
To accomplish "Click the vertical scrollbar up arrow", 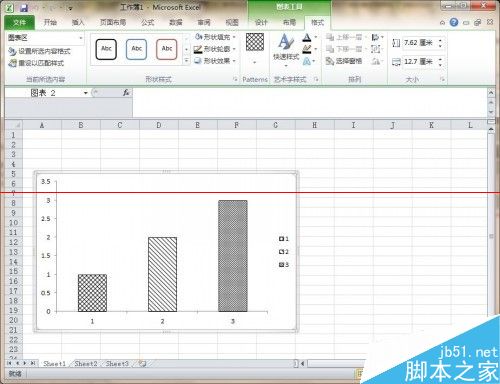I will (491, 130).
